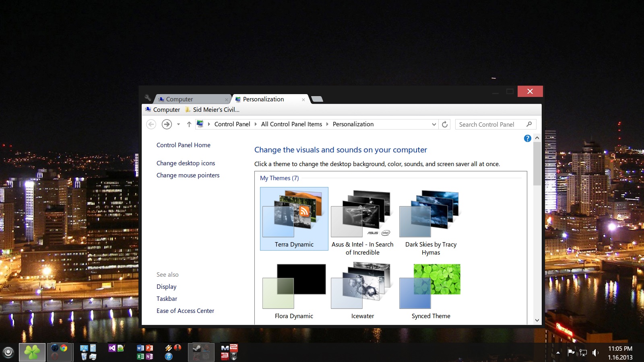Show hidden system tray icons

pyautogui.click(x=558, y=353)
